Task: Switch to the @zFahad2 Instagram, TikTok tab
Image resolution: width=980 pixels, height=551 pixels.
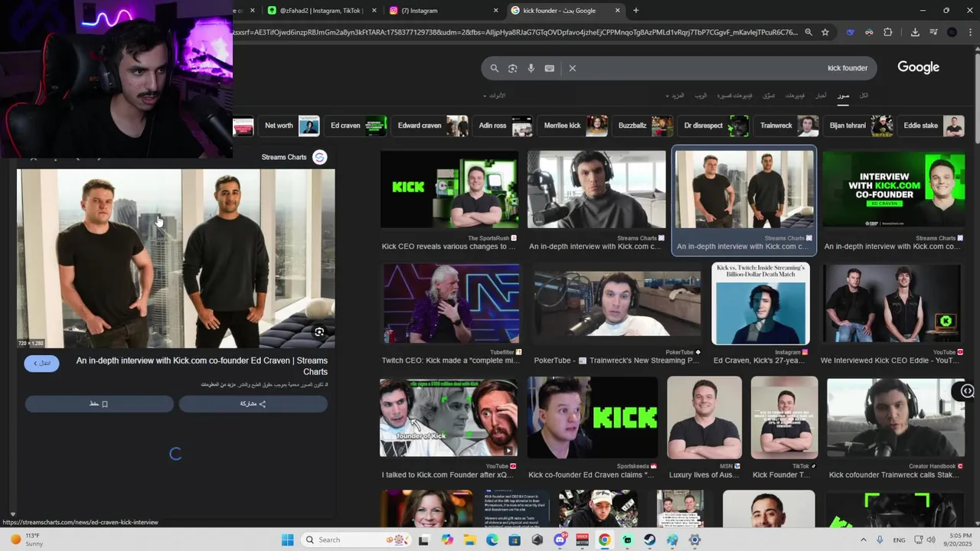Action: 320,11
